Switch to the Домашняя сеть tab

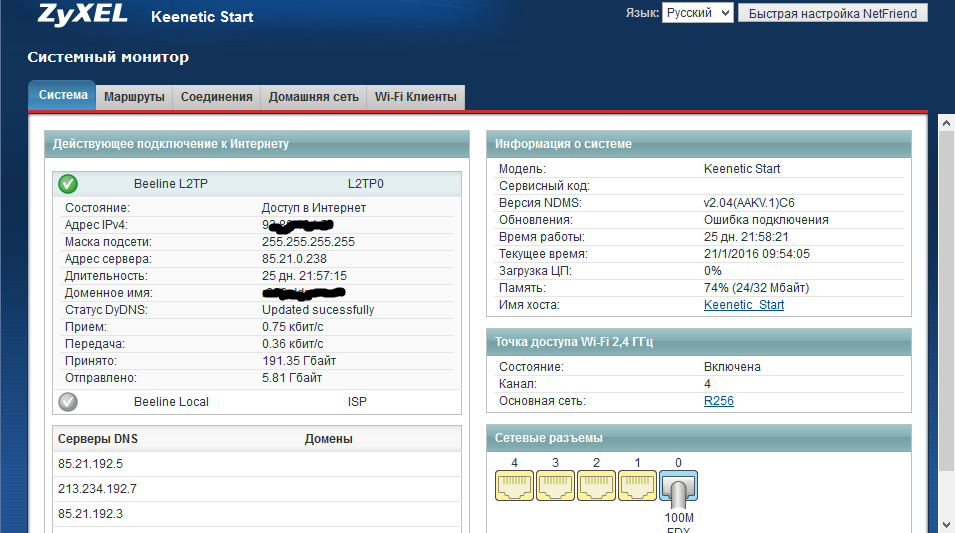314,97
